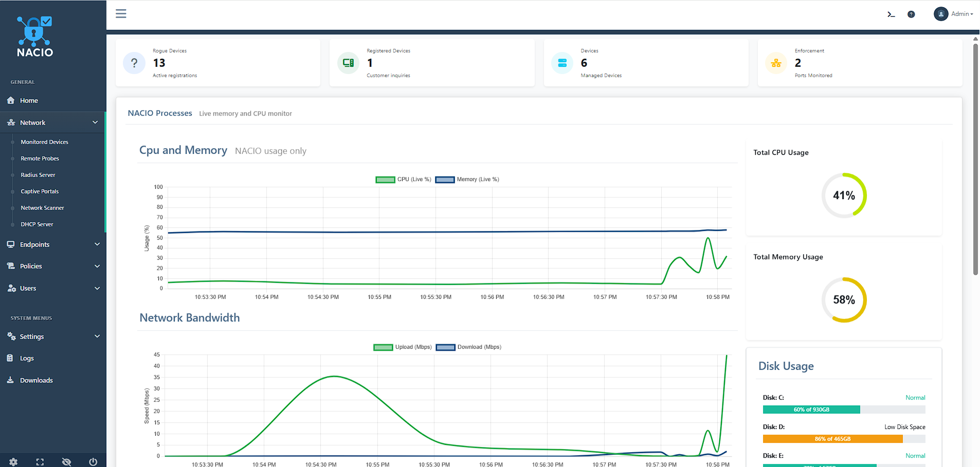
Task: Open Radius Server submenu item
Action: [38, 175]
